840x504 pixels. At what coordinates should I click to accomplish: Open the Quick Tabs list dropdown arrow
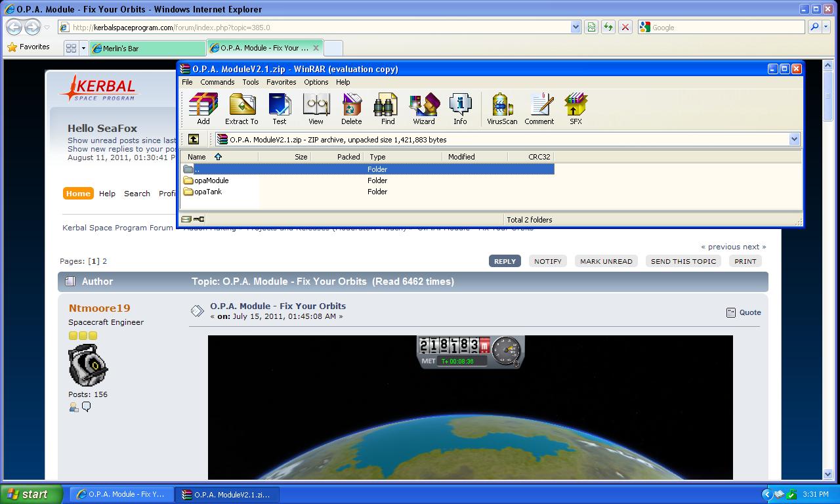pos(83,48)
